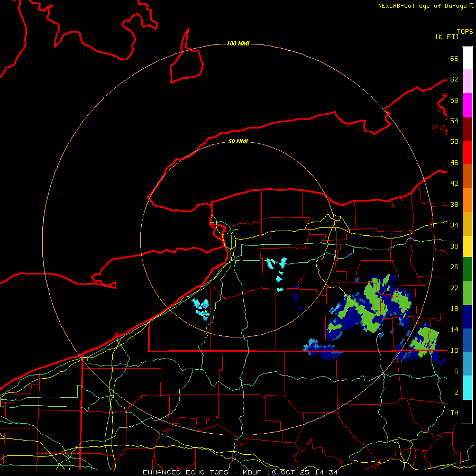Screen dimensions: 476x476
Task: Click the 14 value on the legend
Action: click(x=454, y=329)
